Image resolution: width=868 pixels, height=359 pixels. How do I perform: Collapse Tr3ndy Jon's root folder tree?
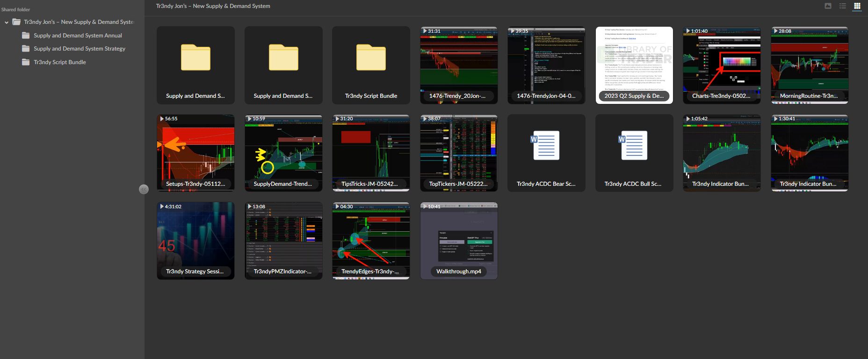(7, 22)
